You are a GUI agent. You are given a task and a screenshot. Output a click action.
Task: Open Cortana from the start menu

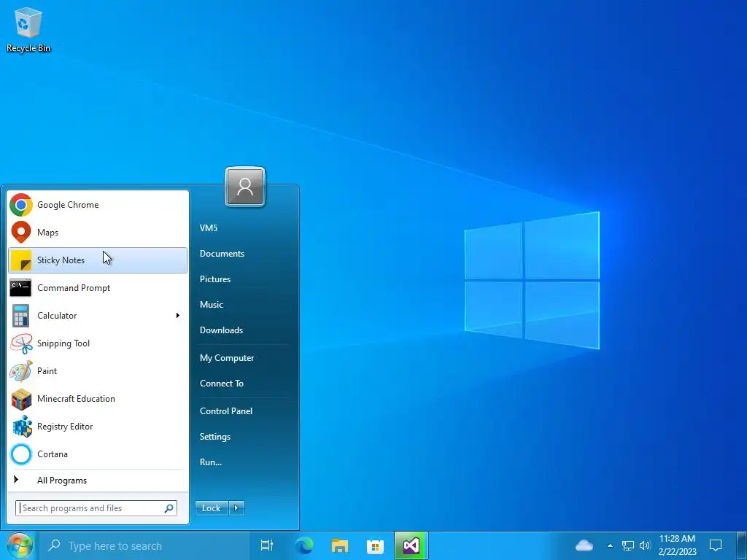pyautogui.click(x=98, y=454)
